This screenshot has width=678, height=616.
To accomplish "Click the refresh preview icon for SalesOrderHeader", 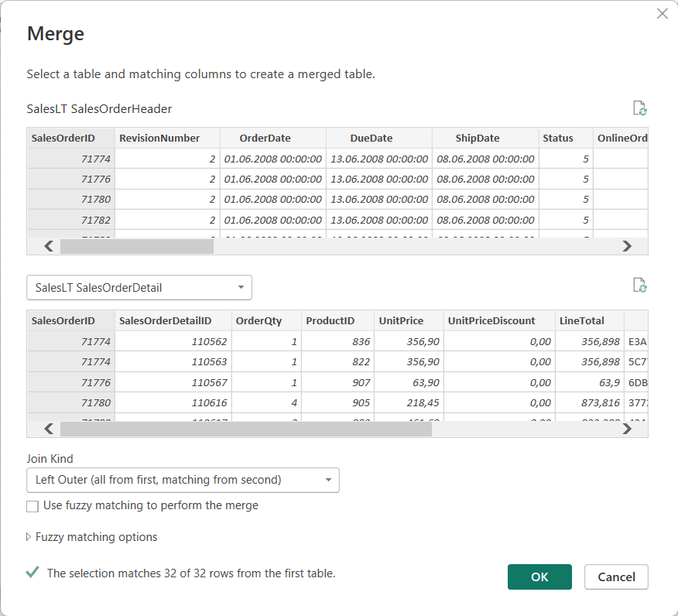I will point(639,108).
